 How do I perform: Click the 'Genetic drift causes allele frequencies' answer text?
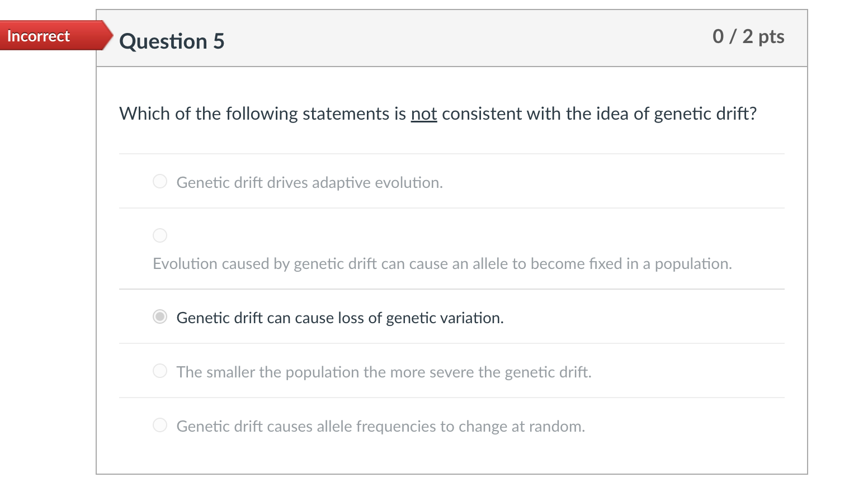tap(380, 427)
